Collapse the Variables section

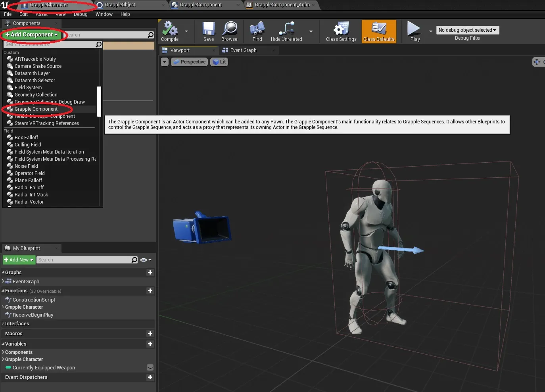[3, 344]
